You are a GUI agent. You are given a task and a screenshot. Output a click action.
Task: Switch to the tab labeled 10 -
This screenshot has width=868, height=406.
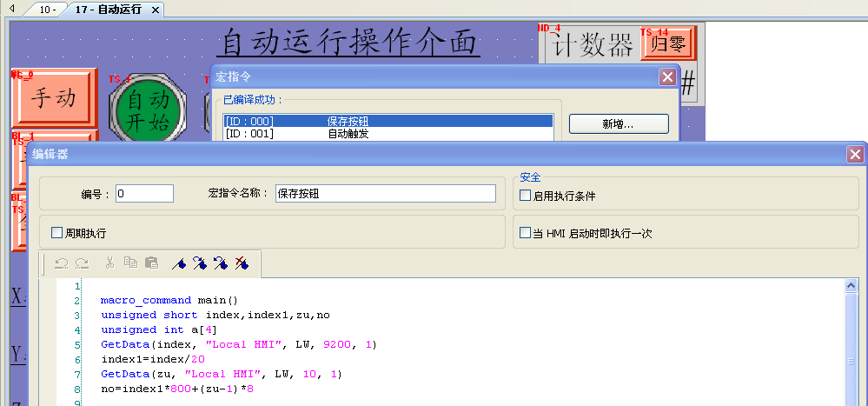46,10
